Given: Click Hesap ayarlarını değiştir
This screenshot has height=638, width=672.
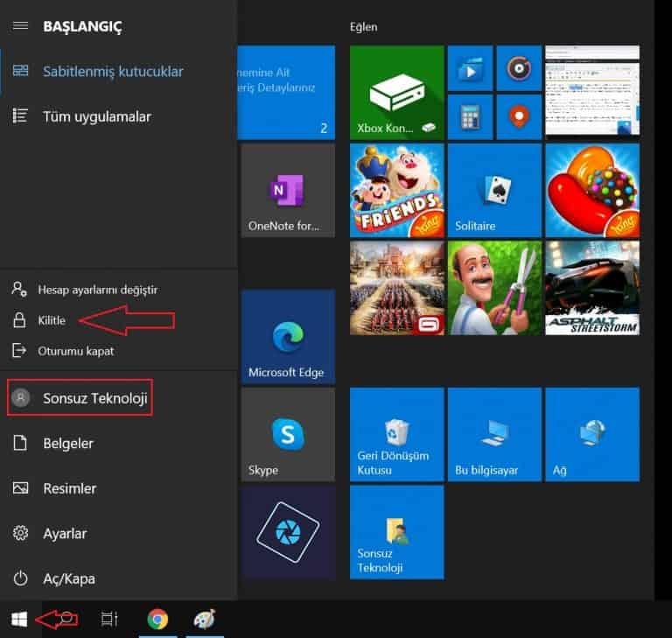Looking at the screenshot, I should pyautogui.click(x=97, y=290).
